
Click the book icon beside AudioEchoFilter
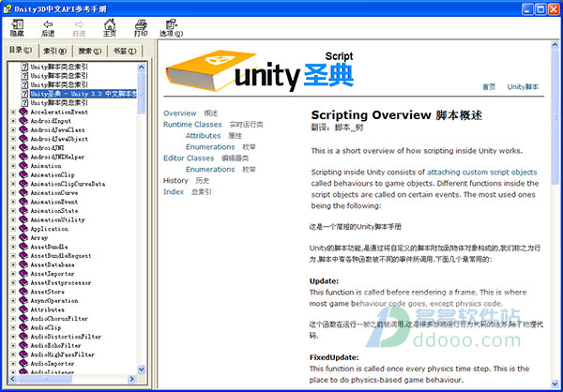[x=23, y=345]
